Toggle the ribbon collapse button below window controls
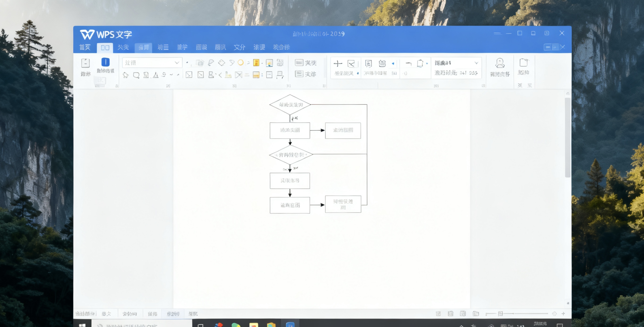The width and height of the screenshot is (644, 327). (x=547, y=47)
